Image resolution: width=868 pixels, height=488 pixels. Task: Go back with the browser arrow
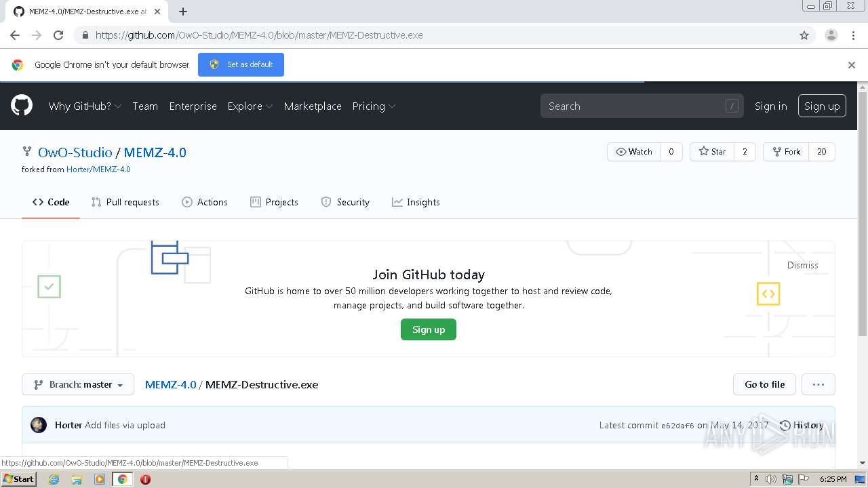coord(15,35)
